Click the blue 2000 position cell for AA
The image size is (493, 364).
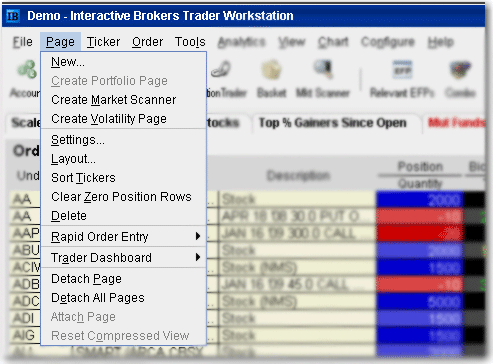pos(420,200)
